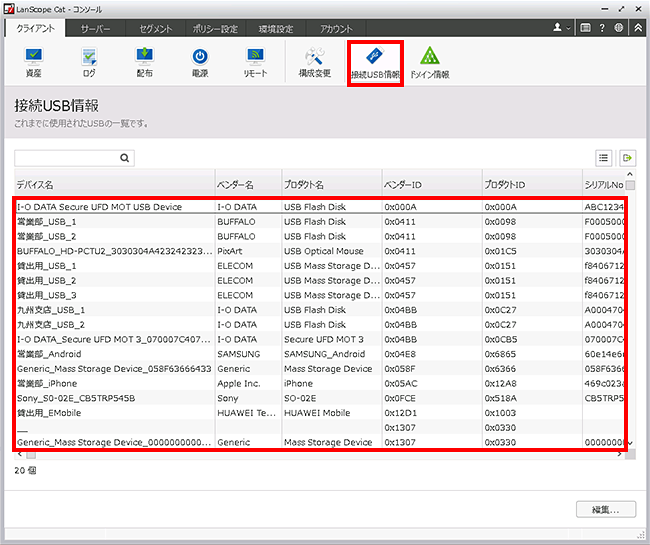Viewport: 650px width, 545px height.
Task: Click the search magnifier icon
Action: click(124, 158)
